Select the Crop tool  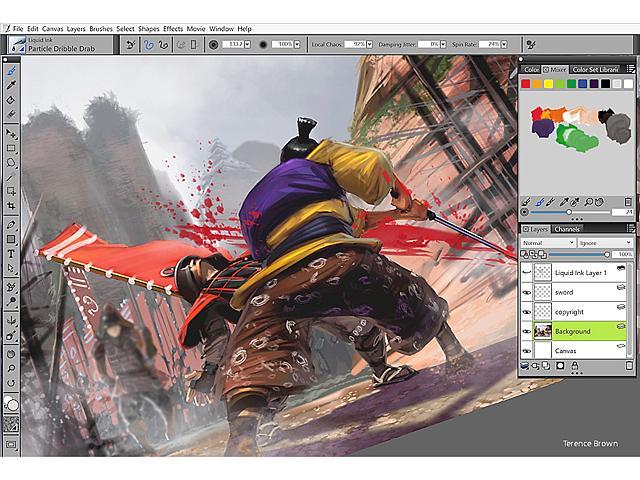(11, 205)
